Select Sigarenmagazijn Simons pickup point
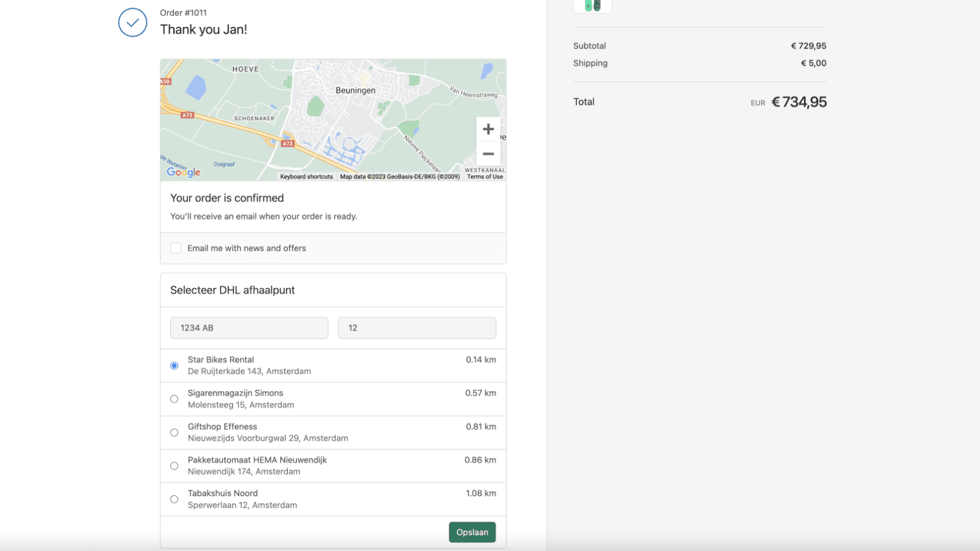Image resolution: width=980 pixels, height=551 pixels. (x=175, y=399)
